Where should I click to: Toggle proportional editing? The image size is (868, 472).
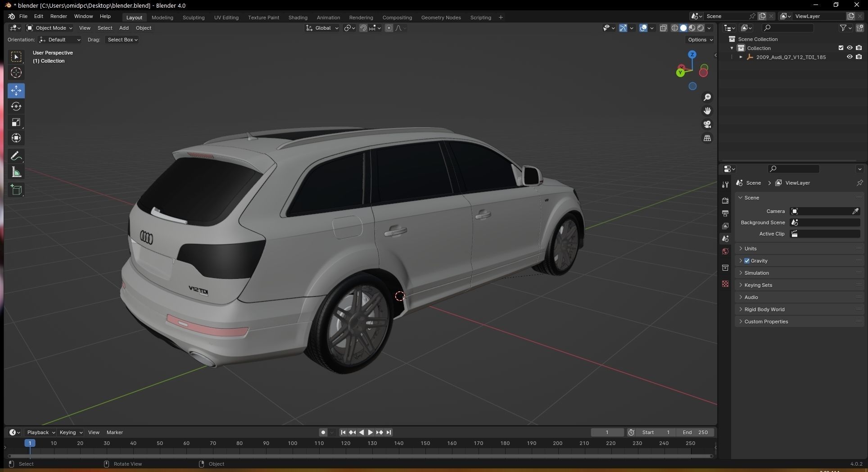389,28
